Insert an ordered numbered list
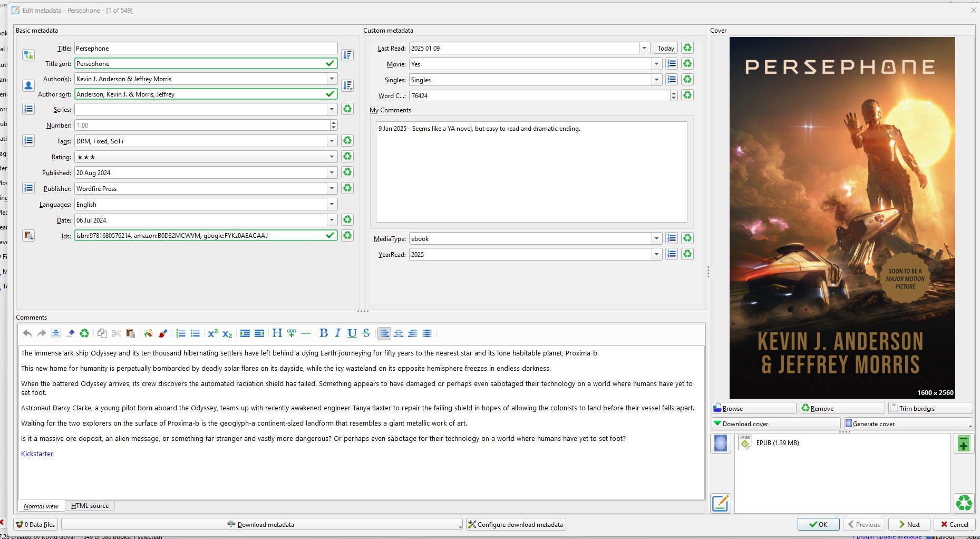Image resolution: width=980 pixels, height=539 pixels. (181, 333)
